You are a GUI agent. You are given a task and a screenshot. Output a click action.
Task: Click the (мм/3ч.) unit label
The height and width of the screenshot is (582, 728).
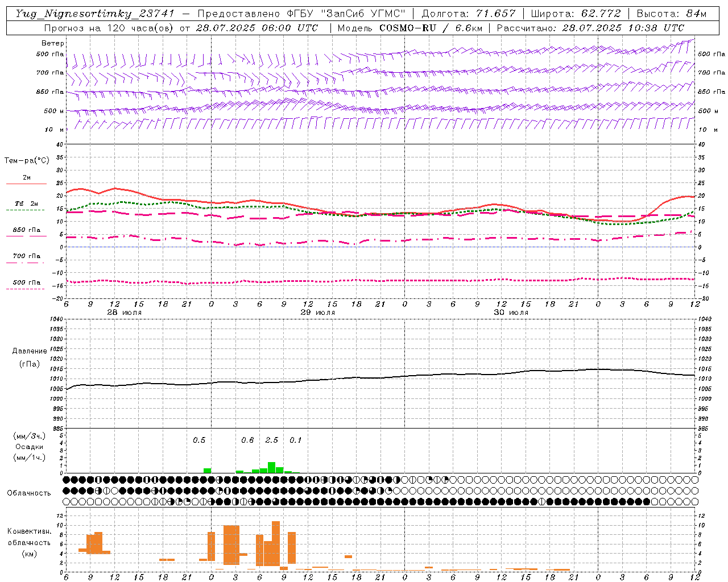(30, 436)
